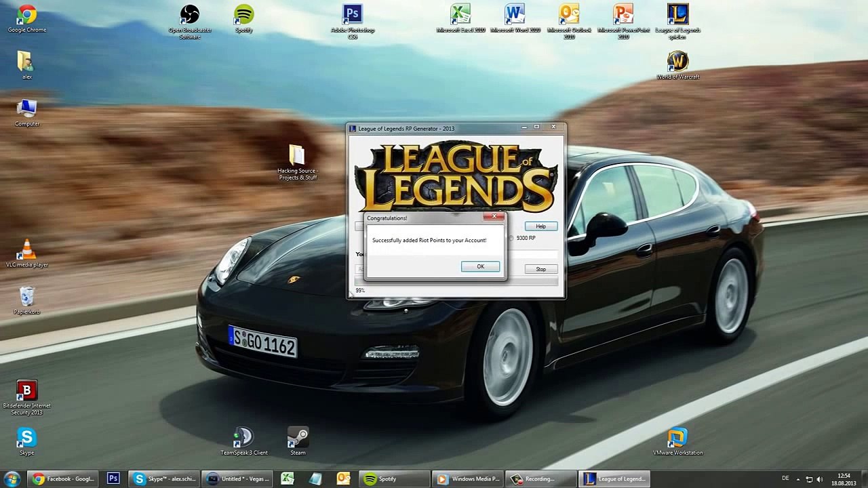Image resolution: width=868 pixels, height=488 pixels.
Task: Launch TeamSpeak 3 Client desktop shortcut
Action: [x=243, y=441]
